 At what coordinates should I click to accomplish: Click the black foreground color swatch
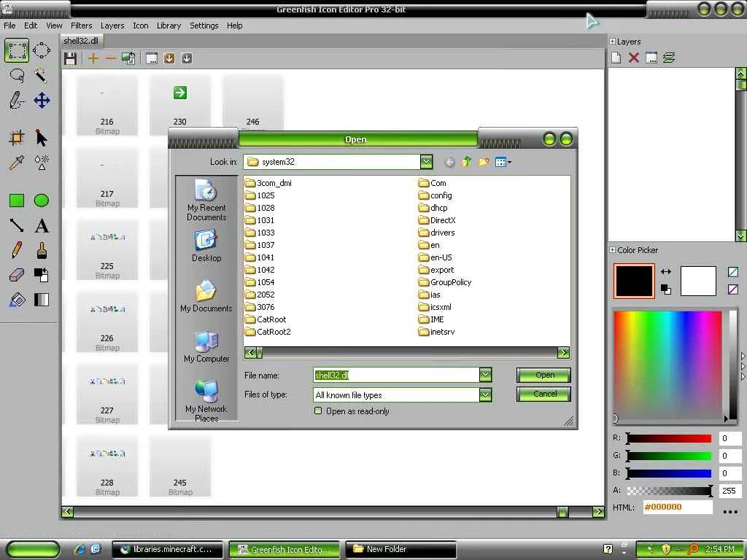[634, 281]
